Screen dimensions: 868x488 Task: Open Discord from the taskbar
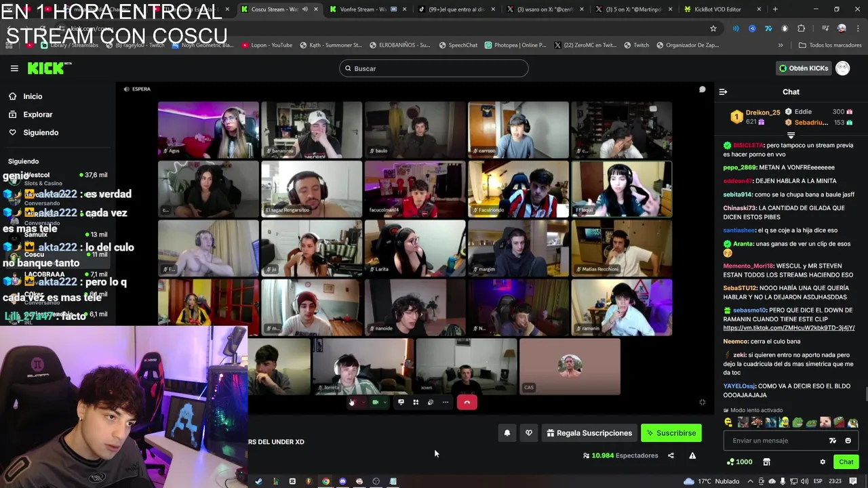tap(342, 481)
